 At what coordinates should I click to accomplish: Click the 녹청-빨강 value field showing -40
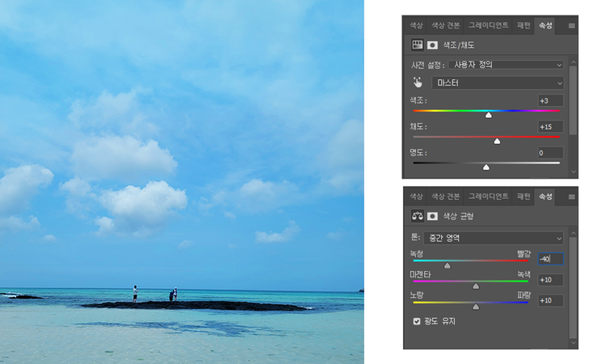550,259
